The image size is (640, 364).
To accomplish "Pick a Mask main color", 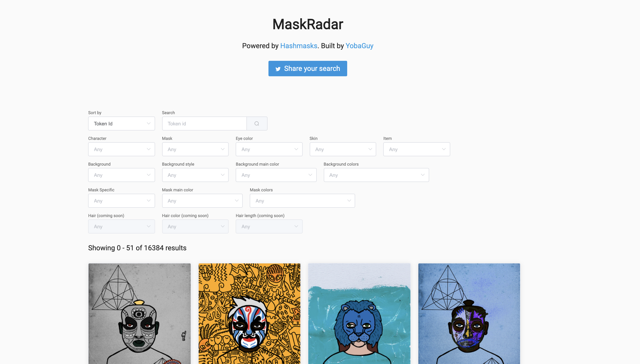I will (202, 201).
